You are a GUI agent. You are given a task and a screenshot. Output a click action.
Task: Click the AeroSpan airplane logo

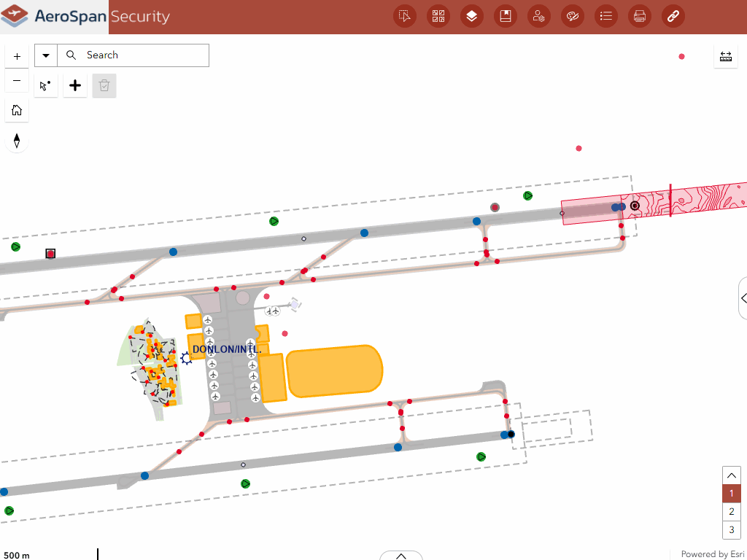(x=15, y=16)
